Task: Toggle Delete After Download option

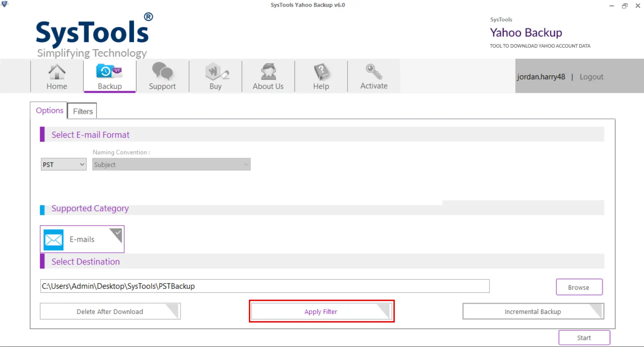Action: (x=110, y=311)
